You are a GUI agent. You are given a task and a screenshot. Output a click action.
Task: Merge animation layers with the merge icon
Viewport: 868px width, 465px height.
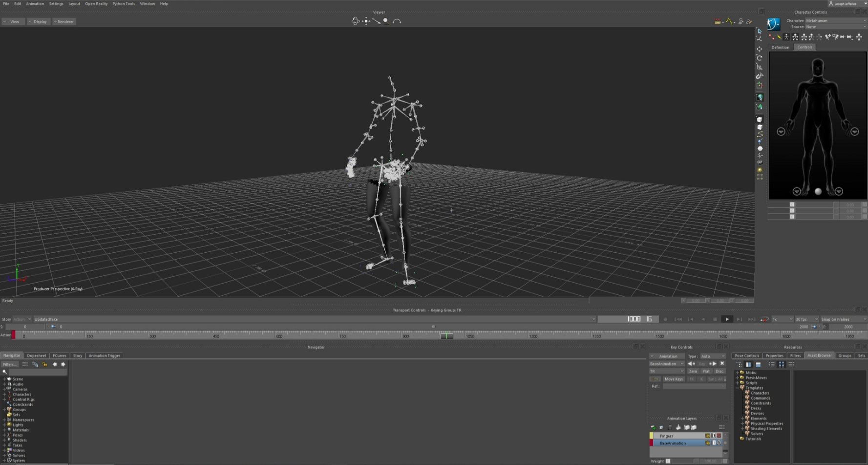click(678, 427)
